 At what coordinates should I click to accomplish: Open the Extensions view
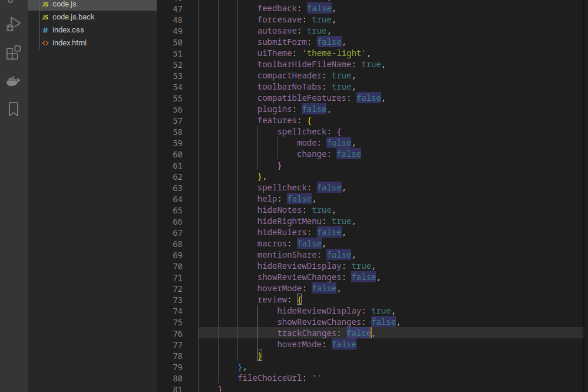coord(13,53)
